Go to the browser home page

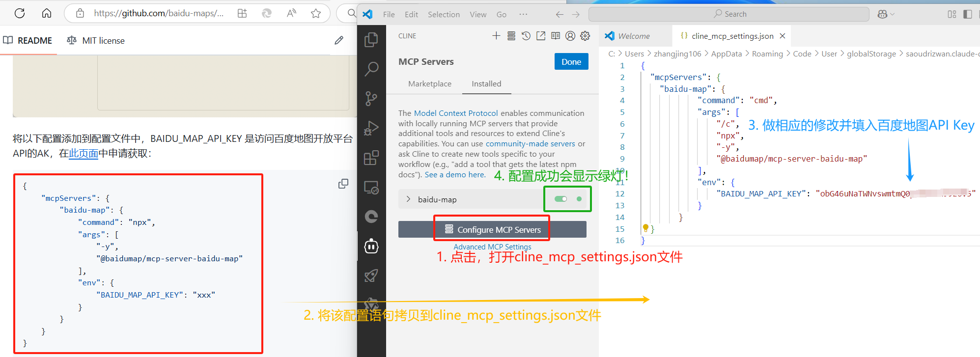(x=47, y=13)
